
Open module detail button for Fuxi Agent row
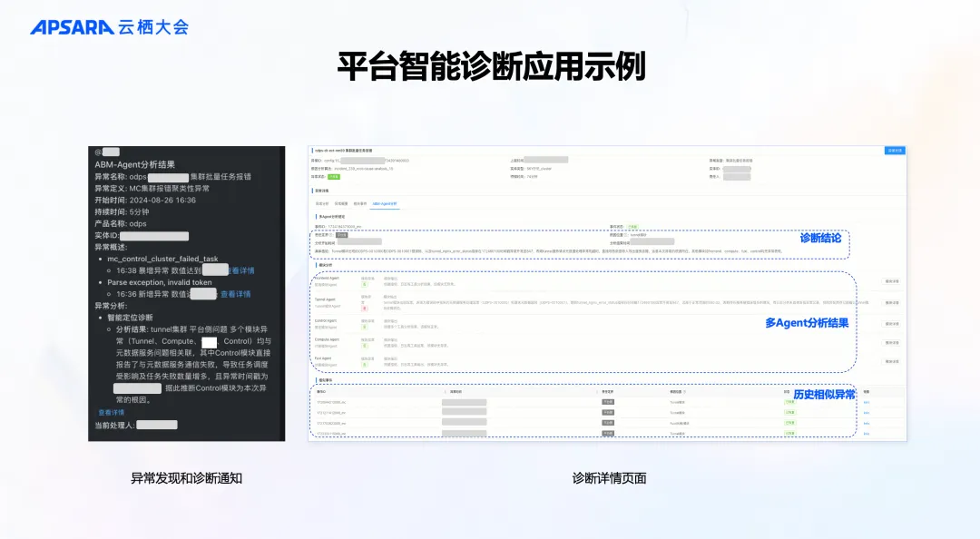click(x=892, y=361)
